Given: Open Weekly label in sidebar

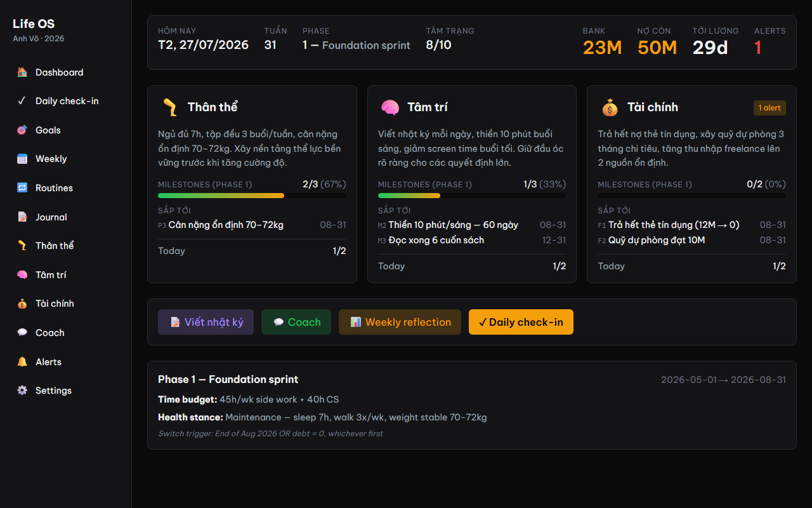Looking at the screenshot, I should click(x=51, y=159).
